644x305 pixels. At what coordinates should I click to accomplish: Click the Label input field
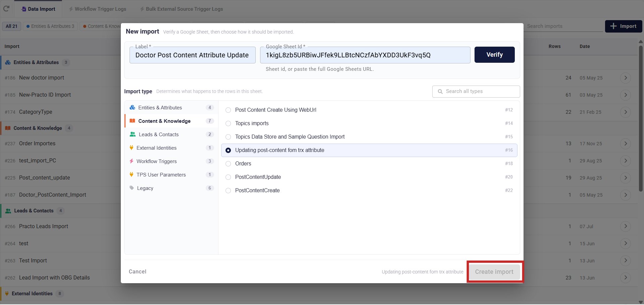193,55
